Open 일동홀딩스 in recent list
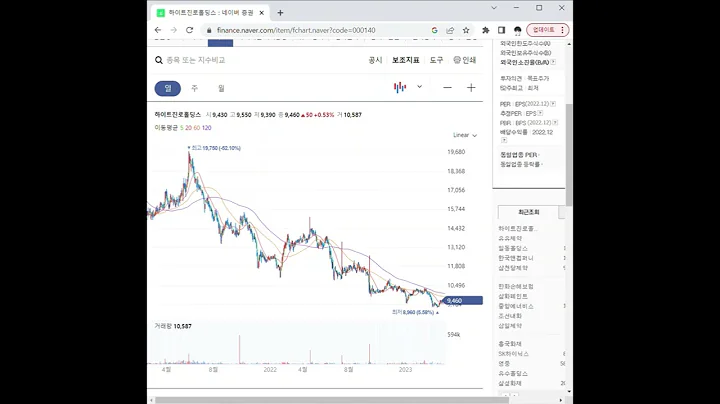The image size is (720, 404). (x=513, y=248)
